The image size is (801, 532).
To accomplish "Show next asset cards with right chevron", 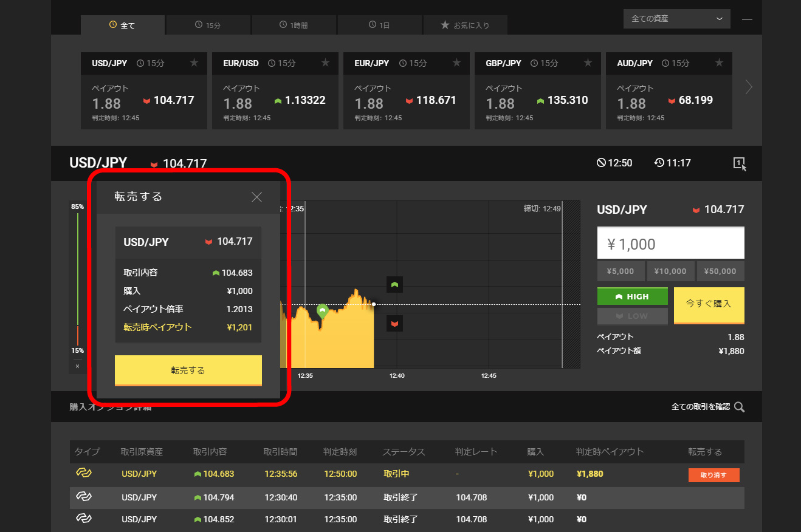I will 749,87.
